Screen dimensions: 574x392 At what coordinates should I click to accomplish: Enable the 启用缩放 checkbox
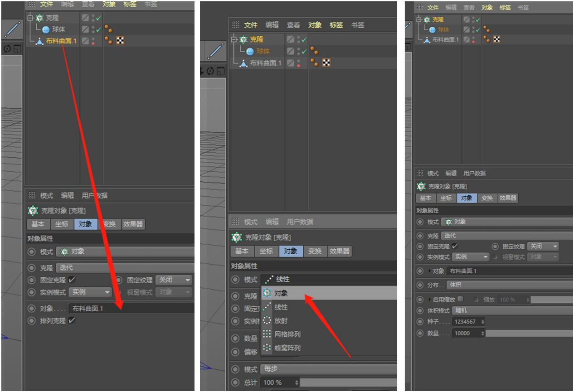pyautogui.click(x=461, y=300)
